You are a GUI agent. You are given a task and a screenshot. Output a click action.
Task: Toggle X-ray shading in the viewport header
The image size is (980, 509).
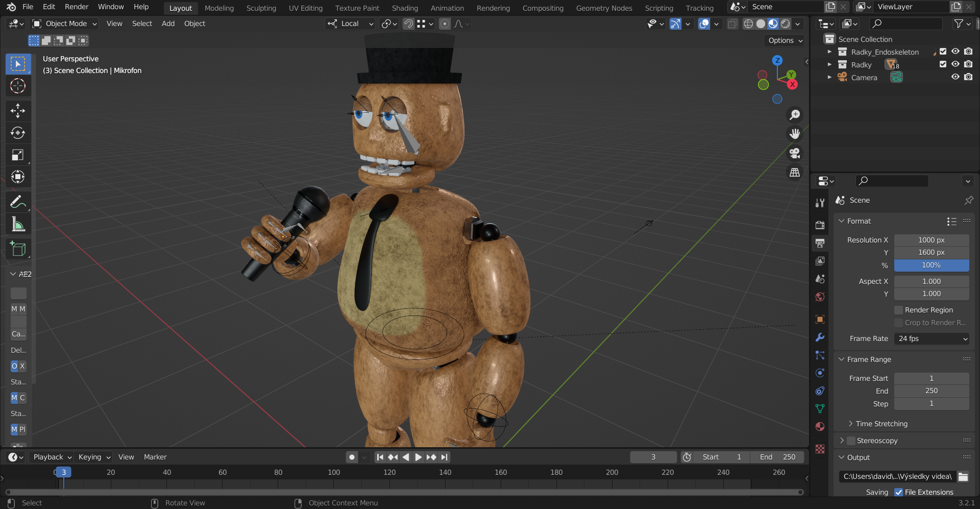(732, 23)
